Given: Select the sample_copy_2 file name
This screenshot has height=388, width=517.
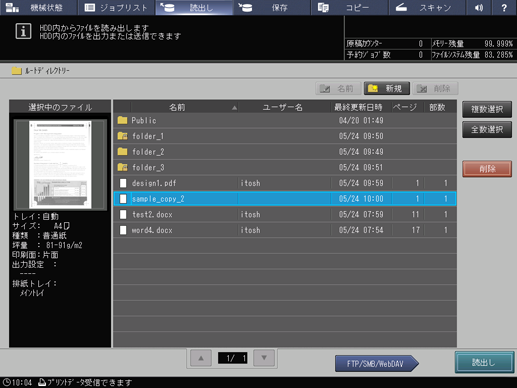Looking at the screenshot, I should point(158,199).
